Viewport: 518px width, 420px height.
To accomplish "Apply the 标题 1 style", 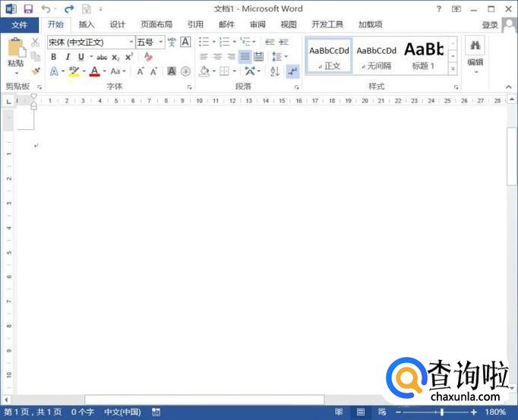I will [x=424, y=56].
